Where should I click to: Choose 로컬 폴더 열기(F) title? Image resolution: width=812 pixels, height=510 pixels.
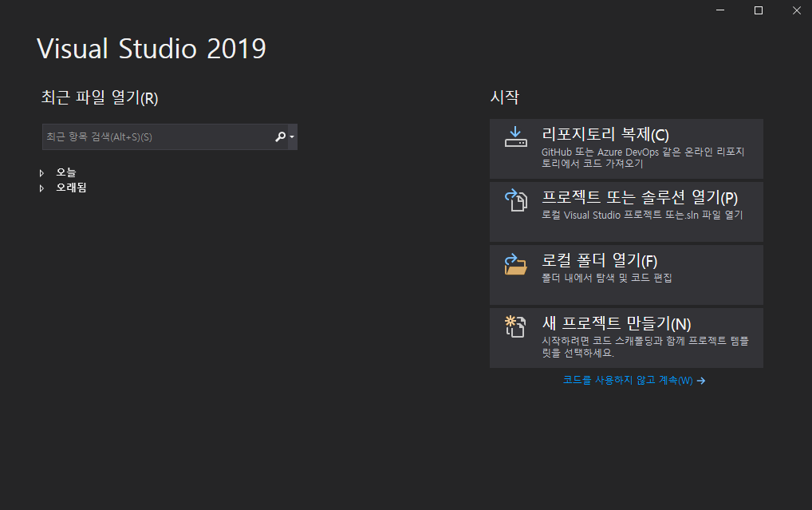click(599, 261)
